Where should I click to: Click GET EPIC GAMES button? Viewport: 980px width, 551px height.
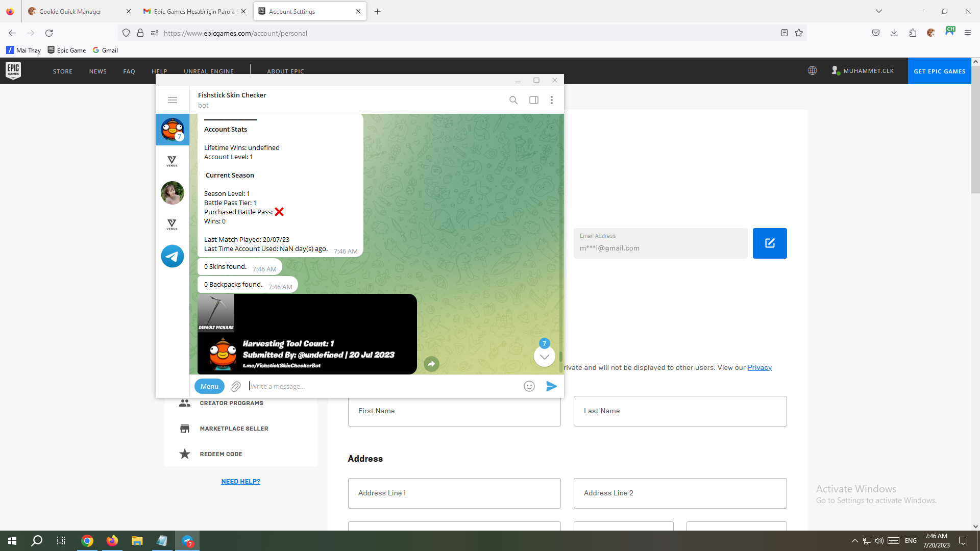tap(939, 71)
